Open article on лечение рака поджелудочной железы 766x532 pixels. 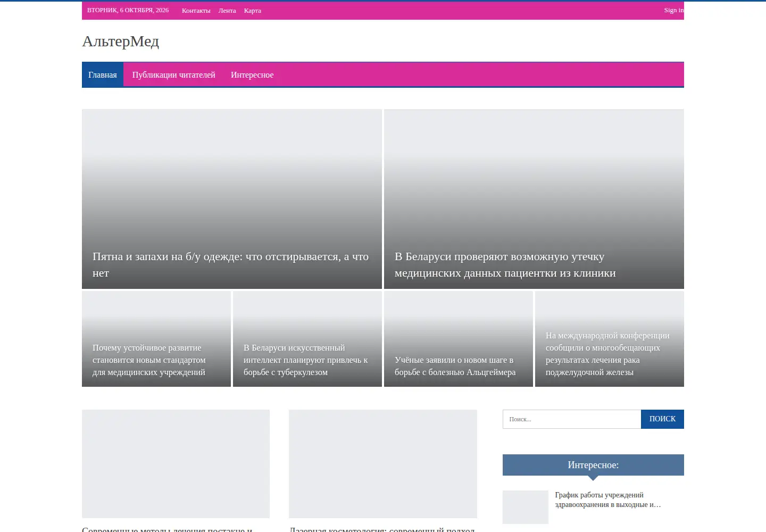pos(607,354)
